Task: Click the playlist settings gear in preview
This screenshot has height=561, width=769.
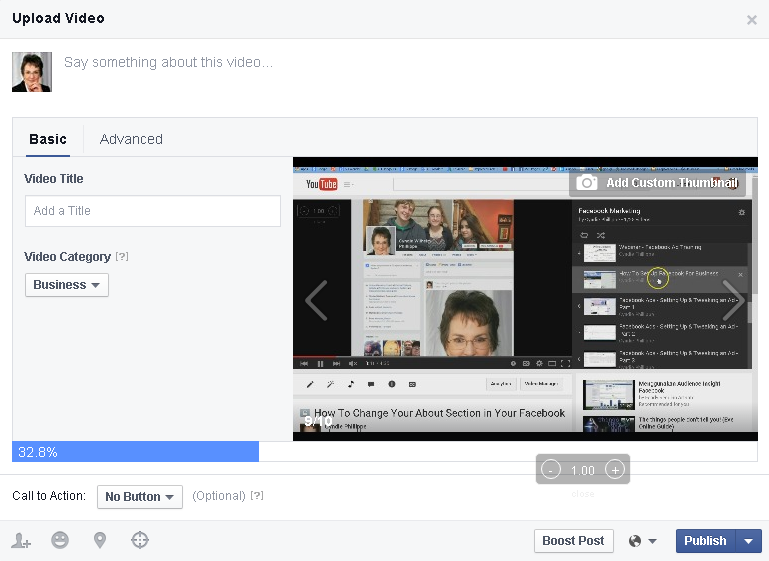Action: tap(742, 212)
